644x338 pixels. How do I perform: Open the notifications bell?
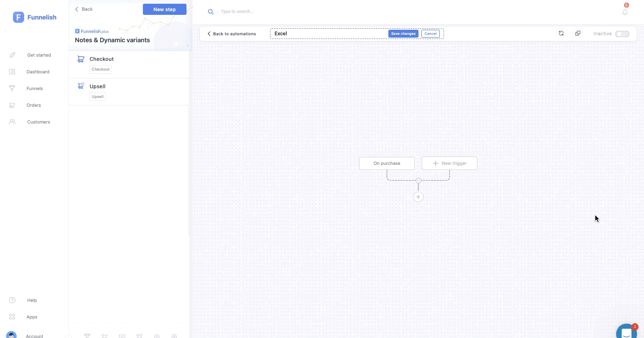pyautogui.click(x=625, y=12)
